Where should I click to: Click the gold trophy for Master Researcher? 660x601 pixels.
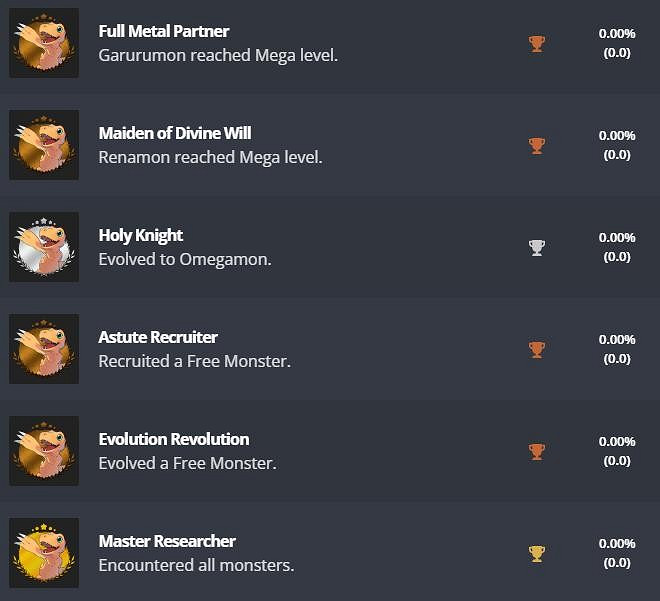pos(537,554)
